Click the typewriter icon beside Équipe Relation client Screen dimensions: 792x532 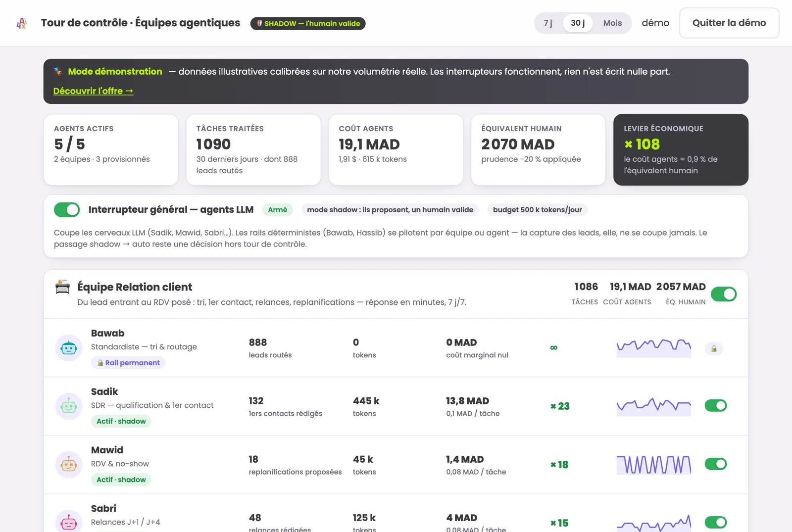pyautogui.click(x=62, y=287)
